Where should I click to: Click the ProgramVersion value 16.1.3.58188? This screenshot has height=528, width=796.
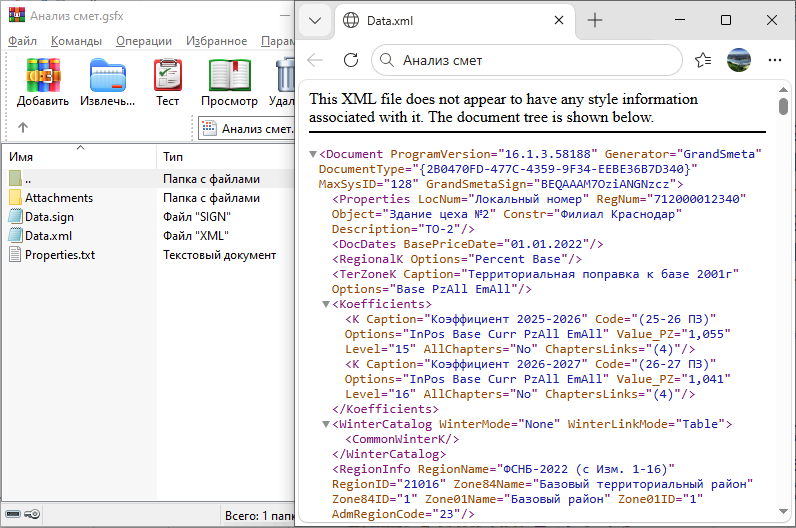click(548, 154)
